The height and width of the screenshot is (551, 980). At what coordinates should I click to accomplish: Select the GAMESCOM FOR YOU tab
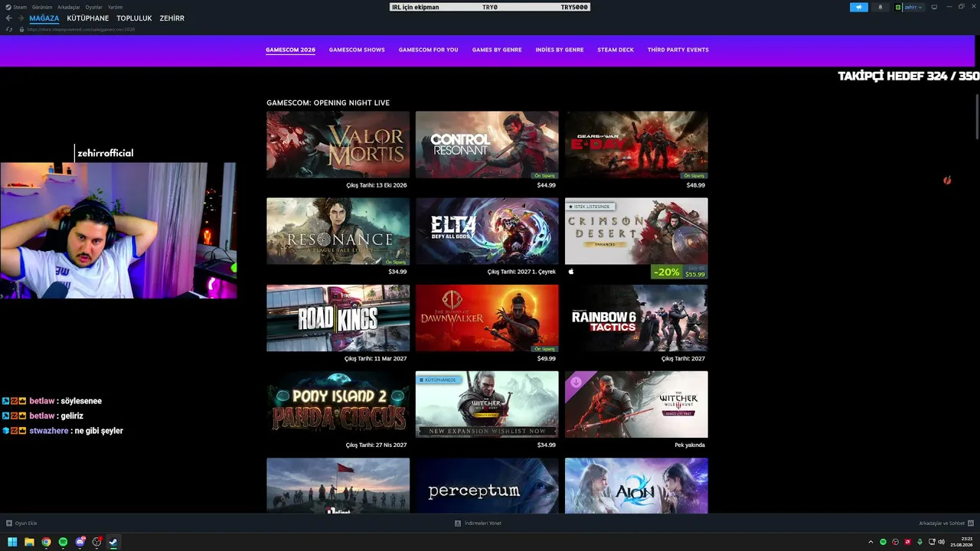tap(428, 50)
